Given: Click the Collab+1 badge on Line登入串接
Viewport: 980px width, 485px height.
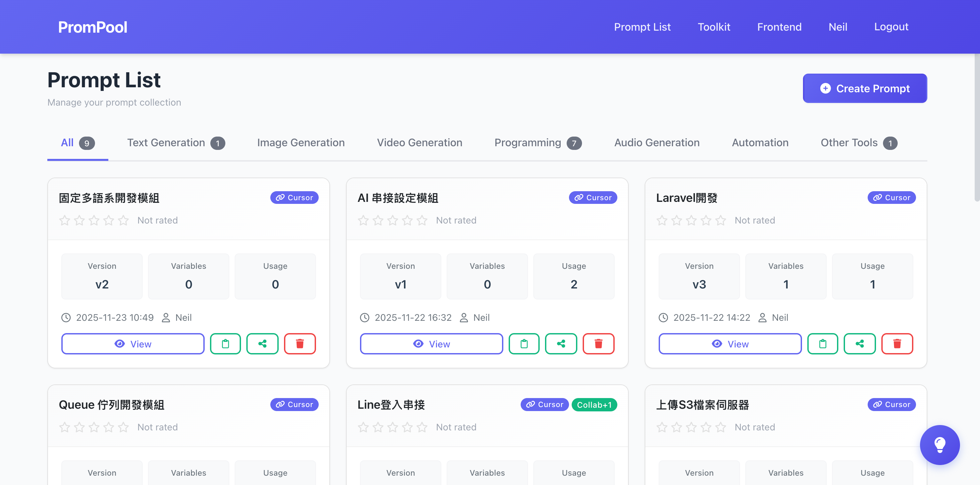Looking at the screenshot, I should (594, 404).
